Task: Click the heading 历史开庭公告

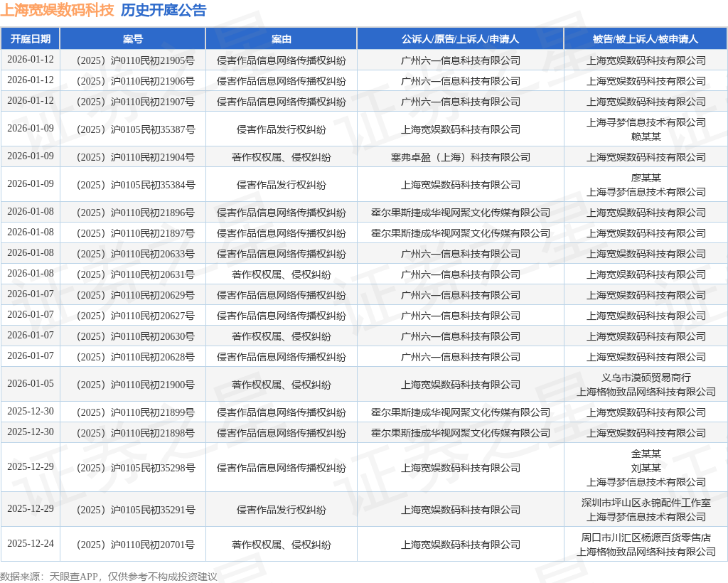Action: tap(164, 10)
